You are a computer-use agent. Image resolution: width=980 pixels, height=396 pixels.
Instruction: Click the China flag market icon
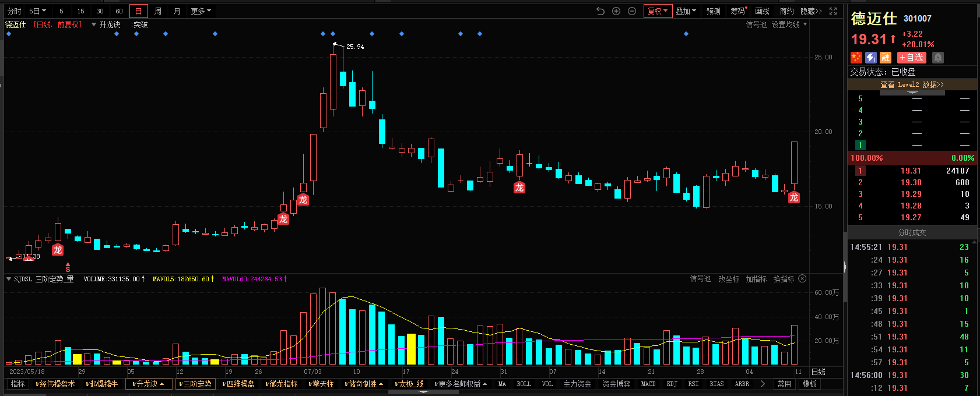click(x=856, y=58)
